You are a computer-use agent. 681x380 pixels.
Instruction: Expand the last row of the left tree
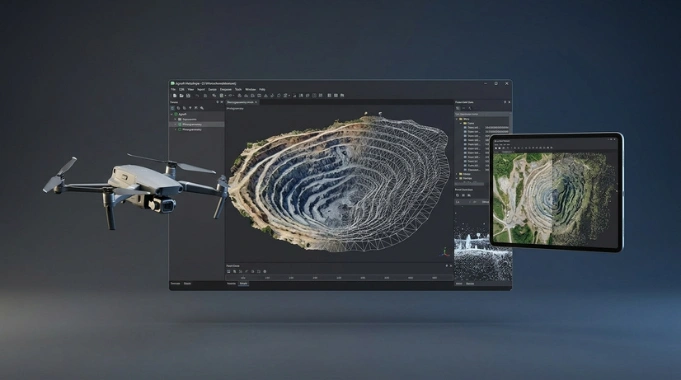point(175,129)
